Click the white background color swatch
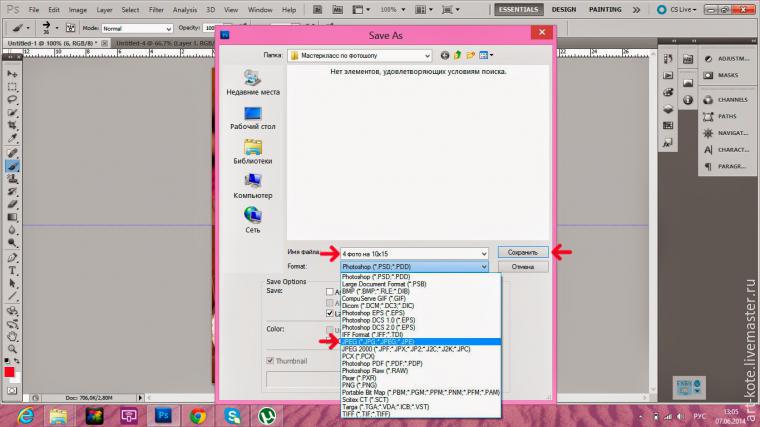760x427 pixels. [17, 378]
